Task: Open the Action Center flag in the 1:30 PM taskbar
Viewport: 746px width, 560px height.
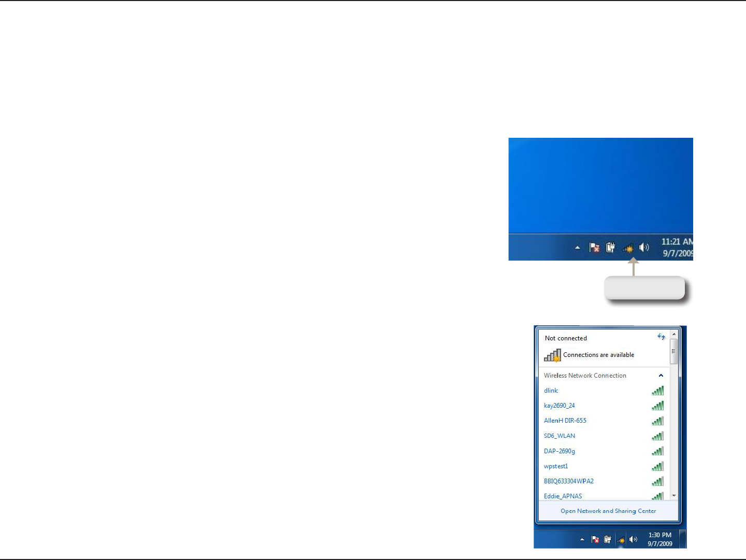Action: [595, 539]
